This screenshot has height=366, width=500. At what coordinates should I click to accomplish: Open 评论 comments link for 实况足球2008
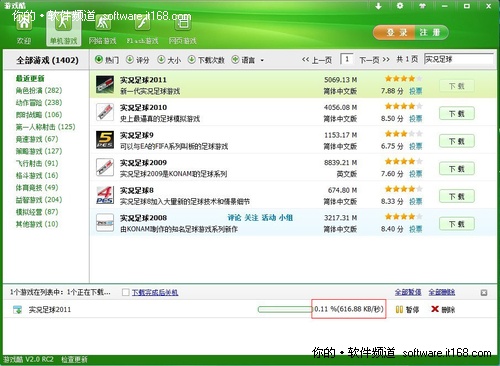pyautogui.click(x=234, y=218)
